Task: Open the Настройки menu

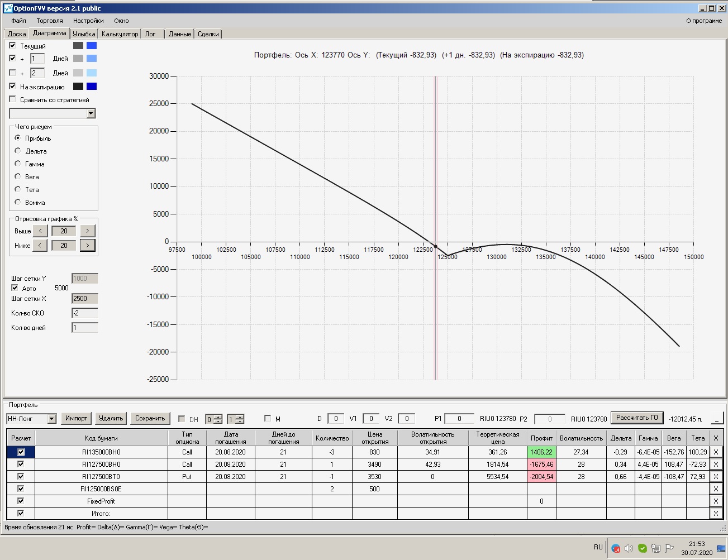Action: tap(88, 21)
